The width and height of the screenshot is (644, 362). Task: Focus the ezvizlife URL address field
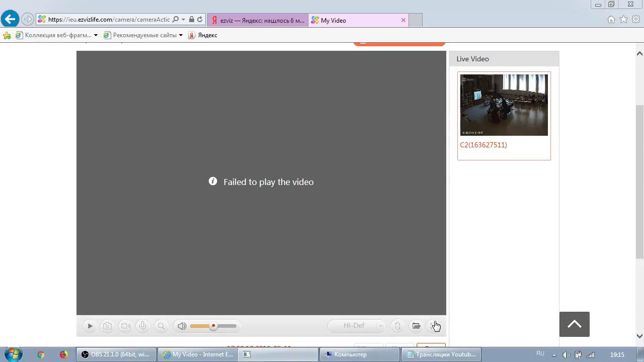[109, 20]
